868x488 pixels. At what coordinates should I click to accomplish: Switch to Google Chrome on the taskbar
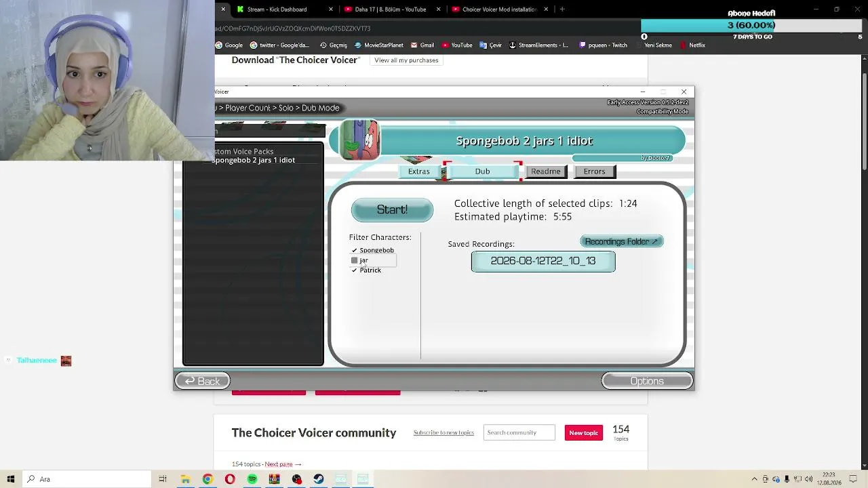208,479
